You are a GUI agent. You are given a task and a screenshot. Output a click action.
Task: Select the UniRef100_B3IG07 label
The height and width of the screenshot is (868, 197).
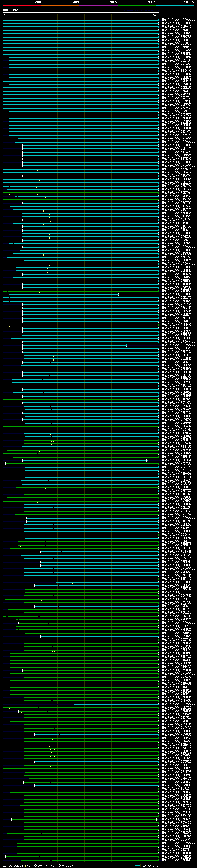[176, 71]
